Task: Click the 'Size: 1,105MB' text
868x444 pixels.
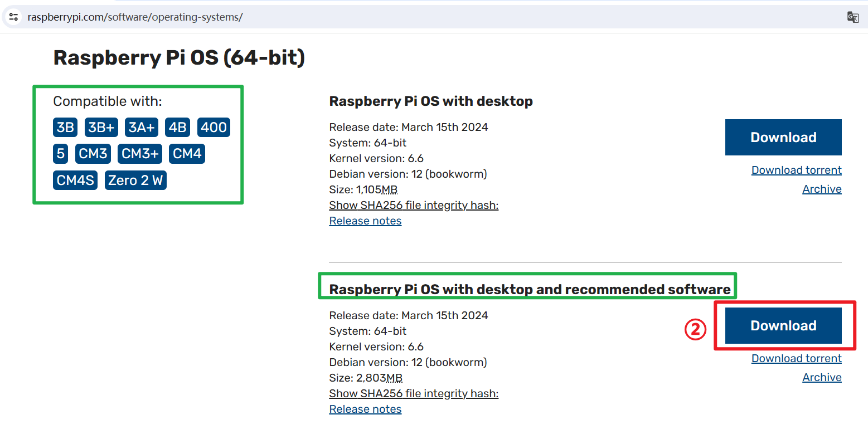Action: tap(363, 189)
